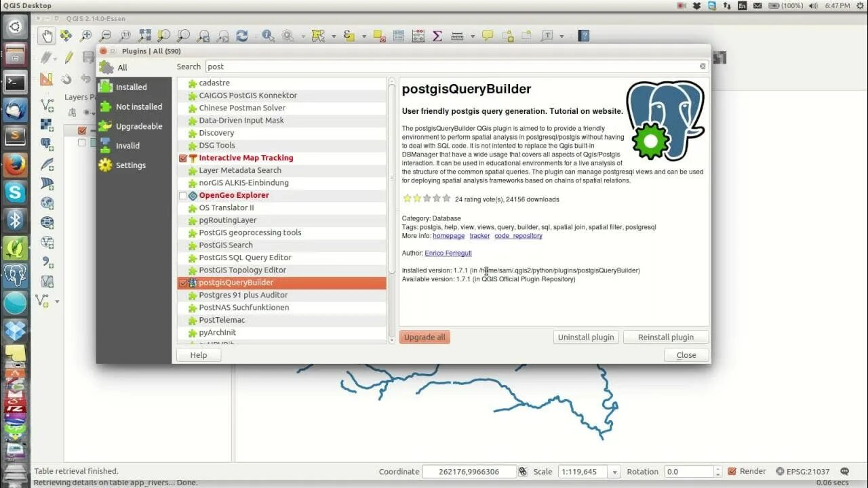Activate the Zoom In magnifier tool
This screenshot has width=868, height=488.
(86, 36)
